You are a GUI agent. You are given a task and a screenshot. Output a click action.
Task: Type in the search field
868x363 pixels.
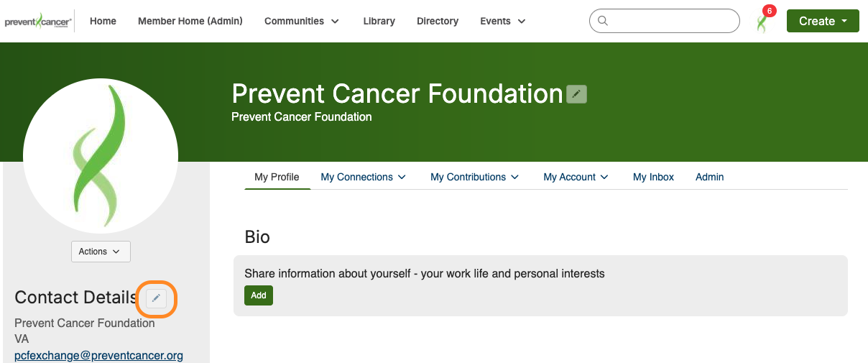coord(672,21)
